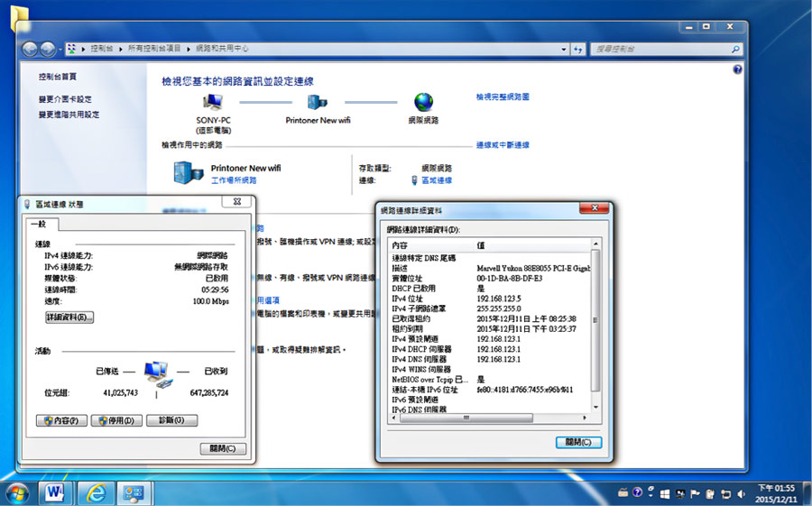
Task: Click the refresh icon beside address bar
Action: 578,50
